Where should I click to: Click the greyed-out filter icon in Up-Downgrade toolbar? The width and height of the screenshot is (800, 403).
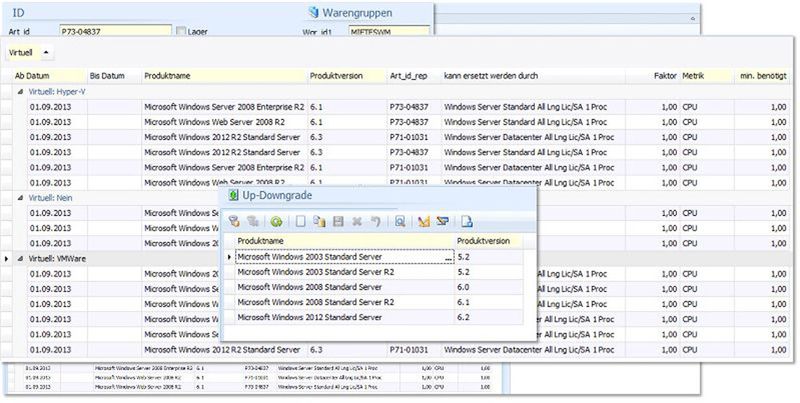pos(253,221)
